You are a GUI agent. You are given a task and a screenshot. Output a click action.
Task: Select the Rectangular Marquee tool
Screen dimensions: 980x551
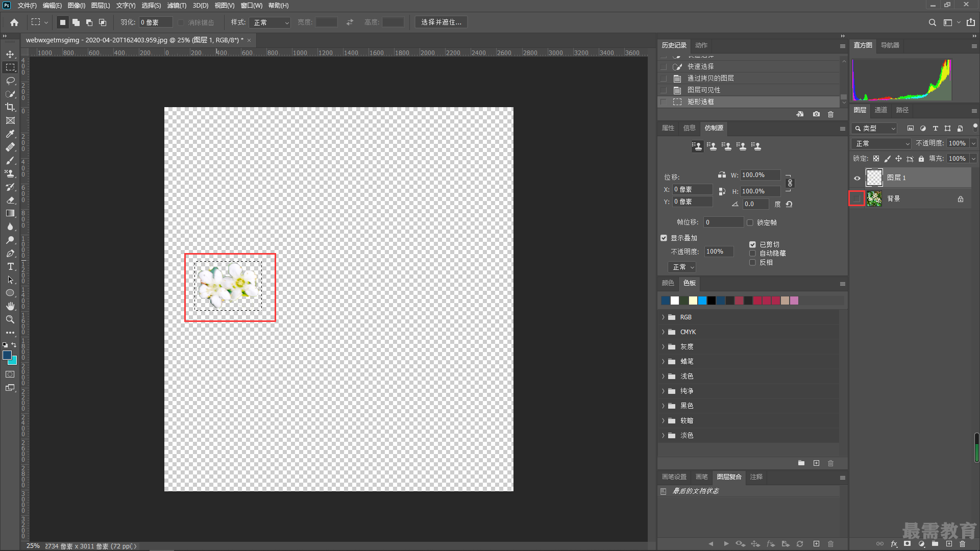[x=10, y=67]
